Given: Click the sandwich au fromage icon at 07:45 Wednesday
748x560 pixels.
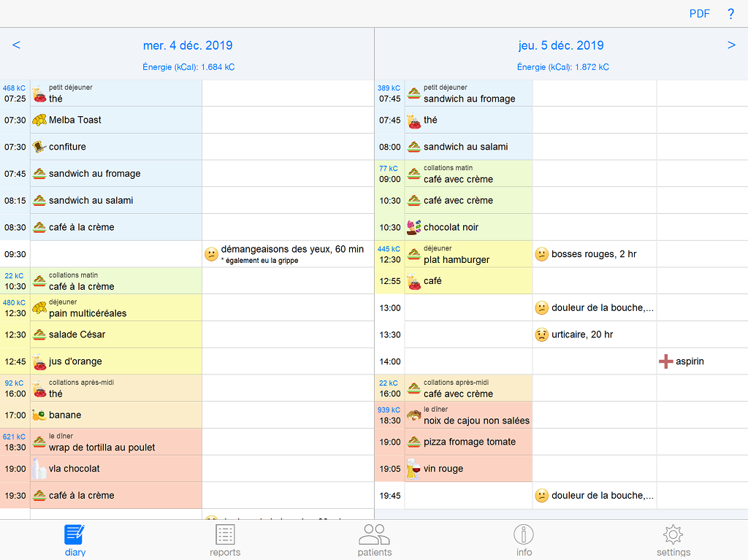Looking at the screenshot, I should point(39,174).
